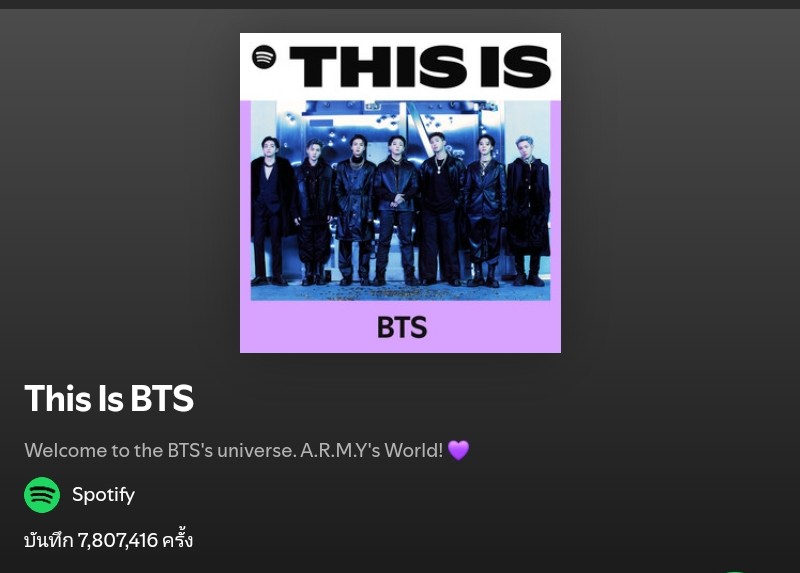
Task: Click the light-blue-haired person in the cover photo
Action: pyautogui.click(x=528, y=209)
